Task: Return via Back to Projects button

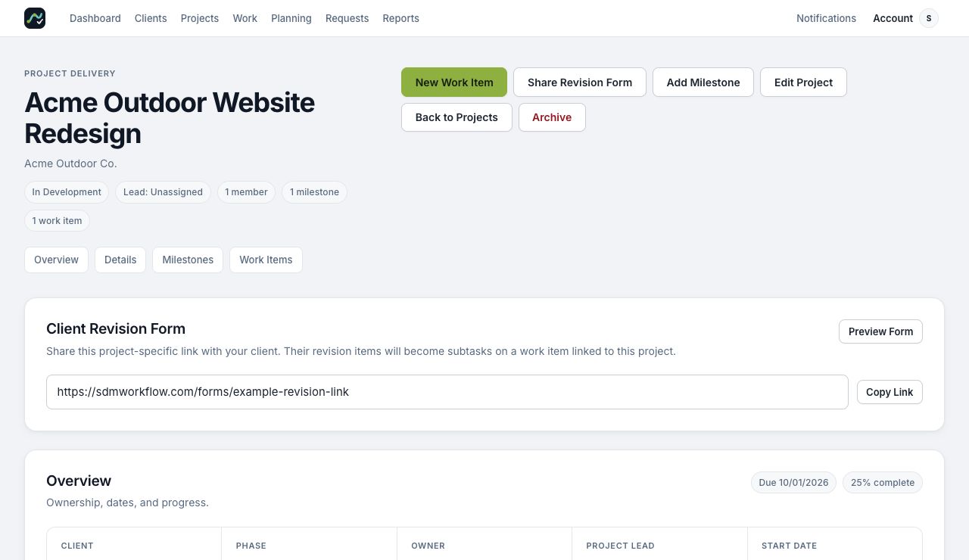Action: (456, 117)
